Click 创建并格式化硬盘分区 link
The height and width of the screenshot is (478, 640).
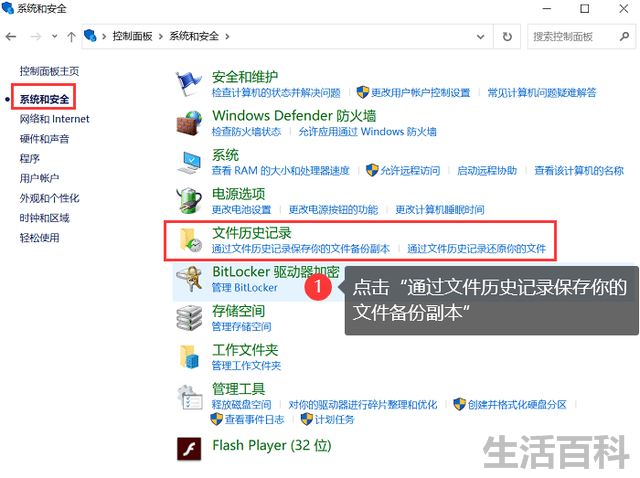click(517, 405)
